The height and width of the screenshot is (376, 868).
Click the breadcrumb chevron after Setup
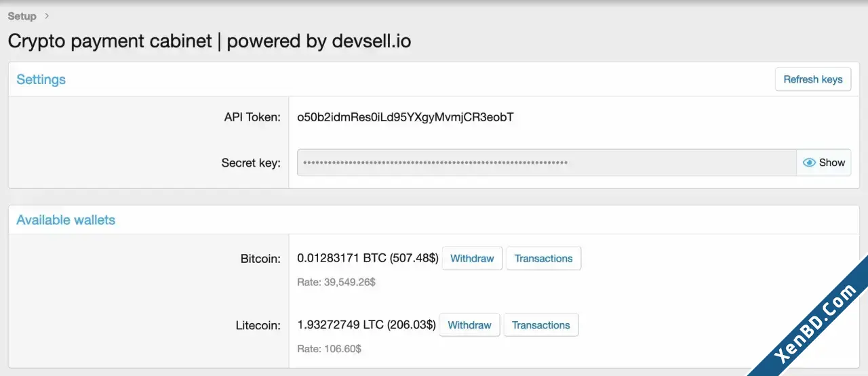click(x=47, y=16)
